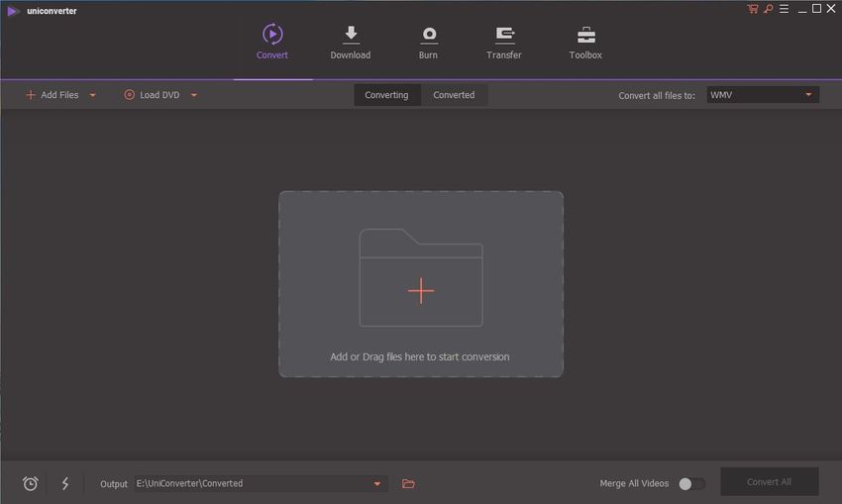
Task: Click the key registration icon
Action: (767, 9)
